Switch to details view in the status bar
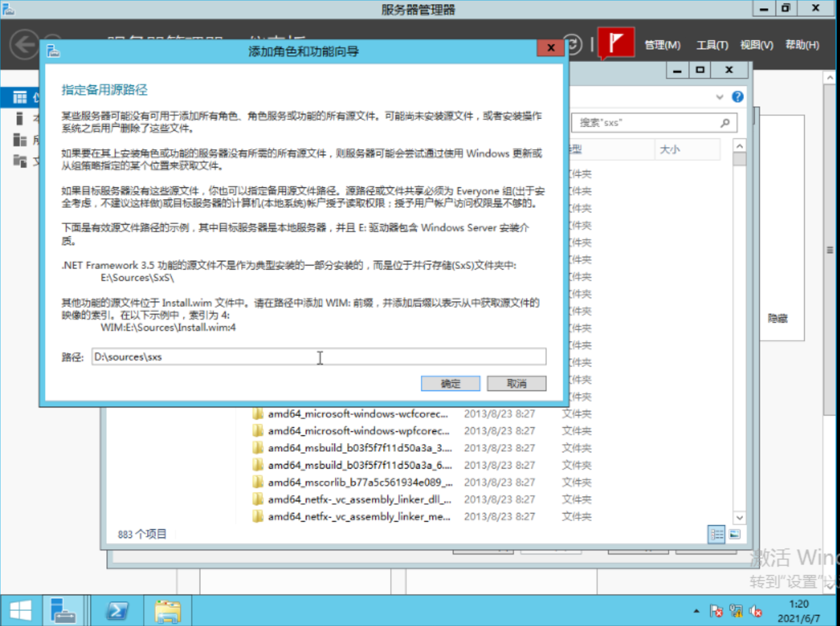840x626 pixels. 716,535
